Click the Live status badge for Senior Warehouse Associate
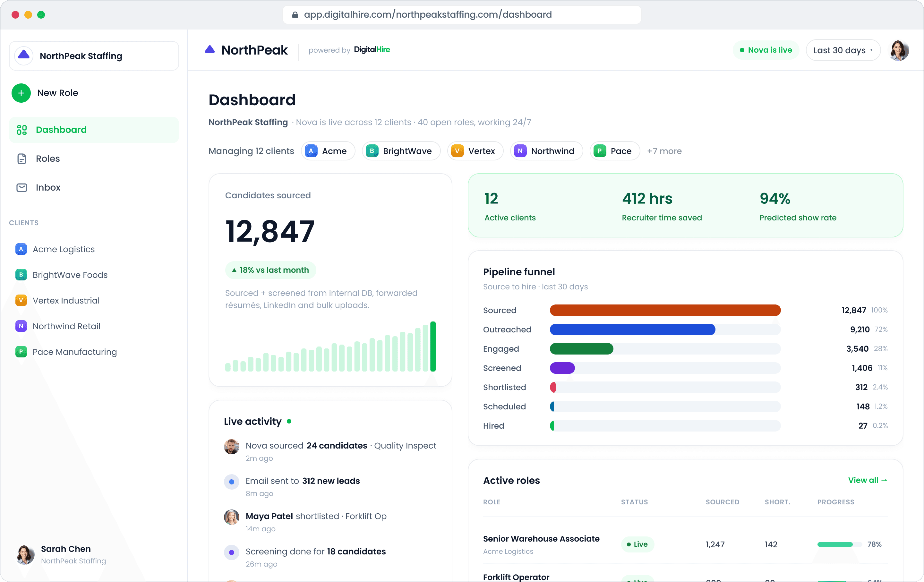This screenshot has height=582, width=924. click(637, 544)
